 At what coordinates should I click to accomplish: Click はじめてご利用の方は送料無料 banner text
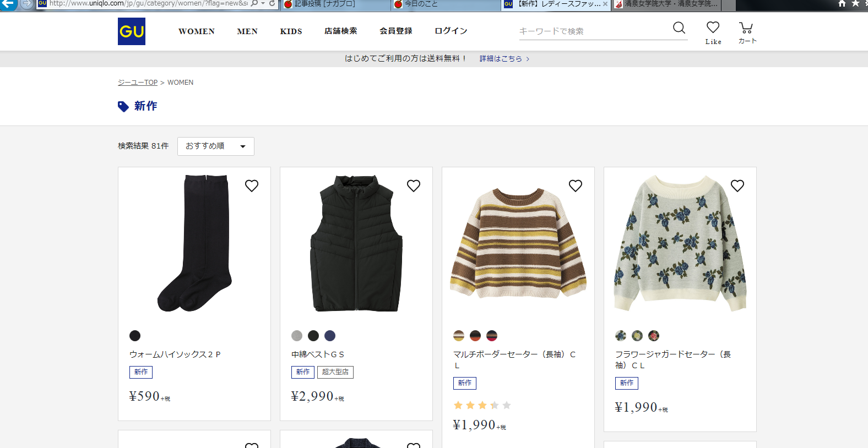click(x=406, y=58)
